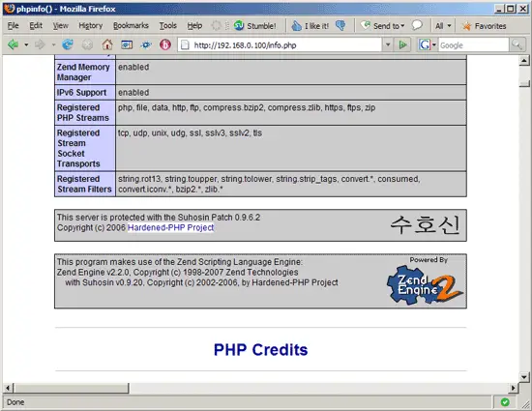Click the magnifier search button
This screenshot has height=411, width=532.
517,44
